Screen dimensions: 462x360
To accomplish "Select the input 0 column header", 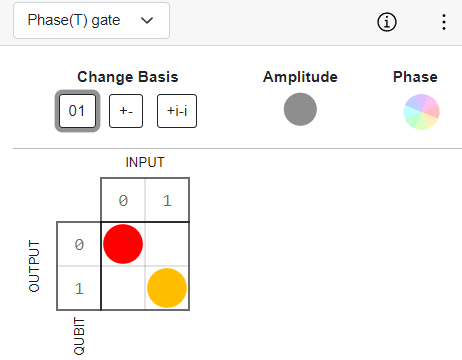I will (123, 200).
